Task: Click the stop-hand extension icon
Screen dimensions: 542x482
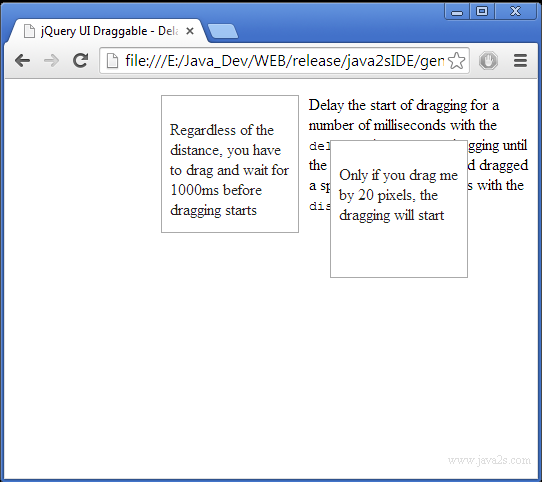Action: [x=488, y=61]
